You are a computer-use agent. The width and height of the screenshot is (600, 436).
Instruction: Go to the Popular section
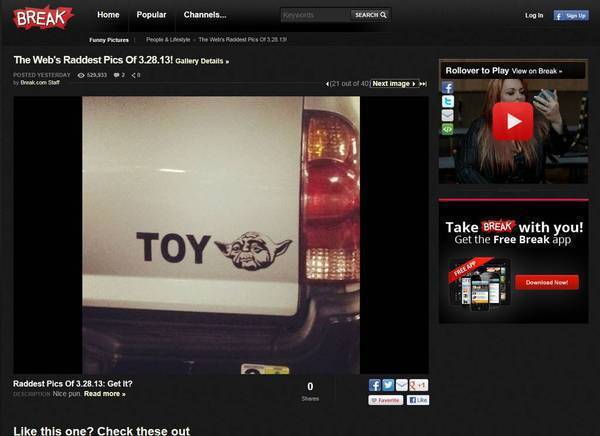pos(151,15)
